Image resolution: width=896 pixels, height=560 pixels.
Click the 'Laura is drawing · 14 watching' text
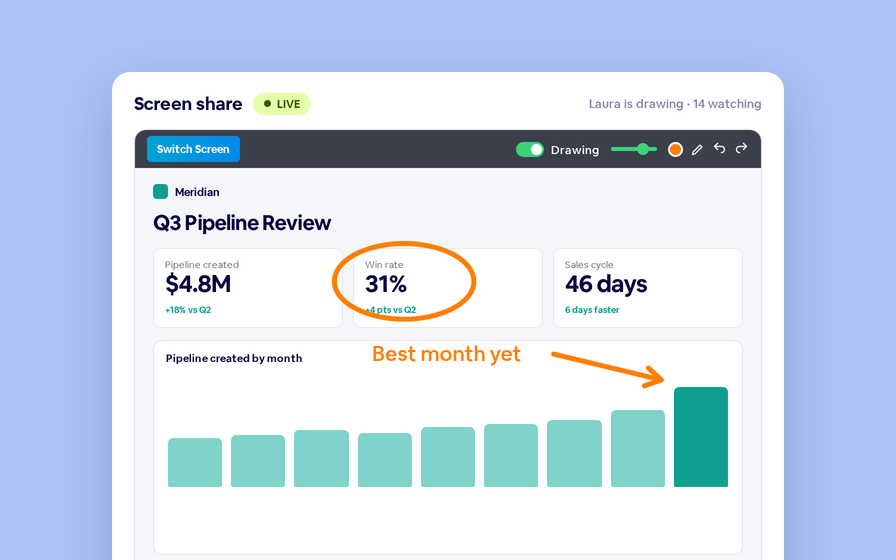[x=675, y=104]
